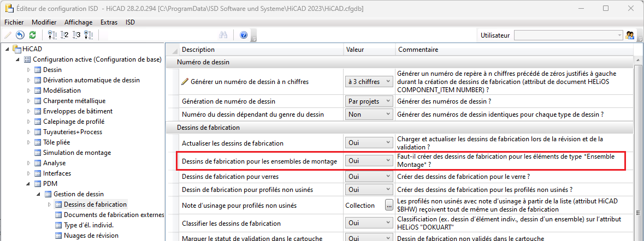Click the Nuages de révision node icon
Screen dimensions: 644x241
point(58,235)
